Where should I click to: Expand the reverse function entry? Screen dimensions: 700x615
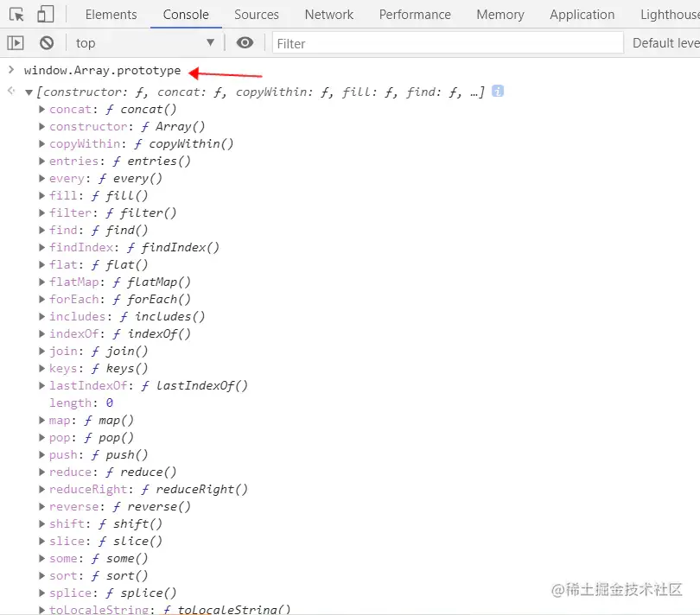41,506
